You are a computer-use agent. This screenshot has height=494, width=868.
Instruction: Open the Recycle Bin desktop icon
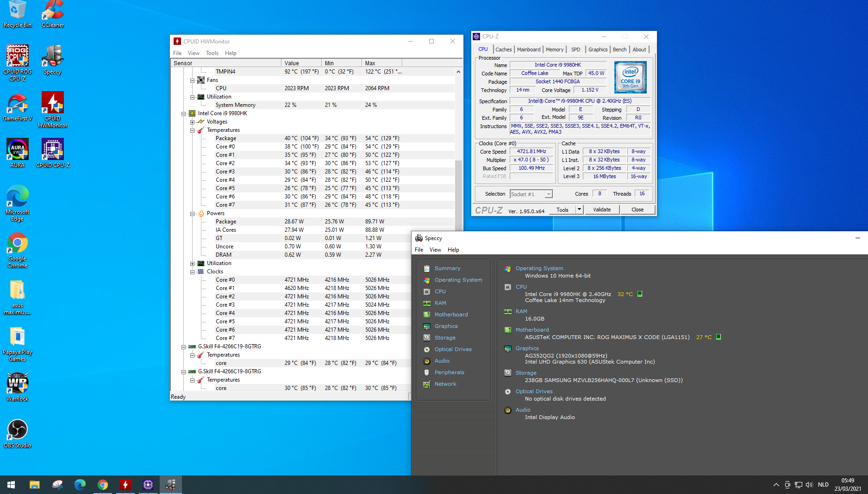point(18,14)
